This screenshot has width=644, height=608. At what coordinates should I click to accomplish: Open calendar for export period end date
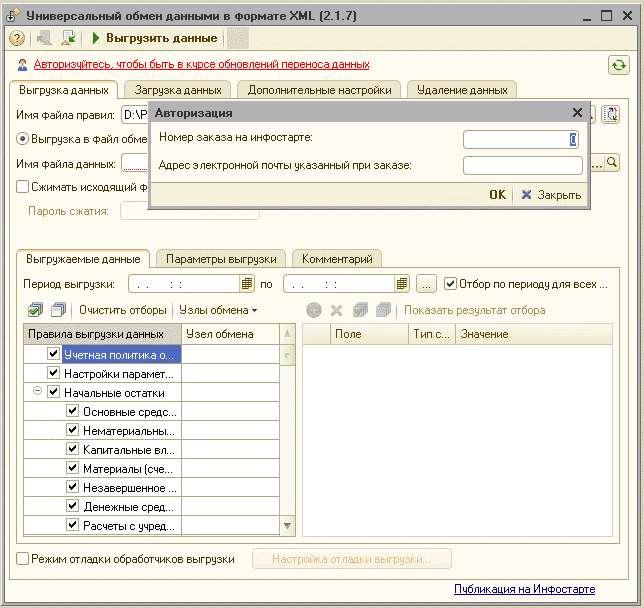coord(402,284)
